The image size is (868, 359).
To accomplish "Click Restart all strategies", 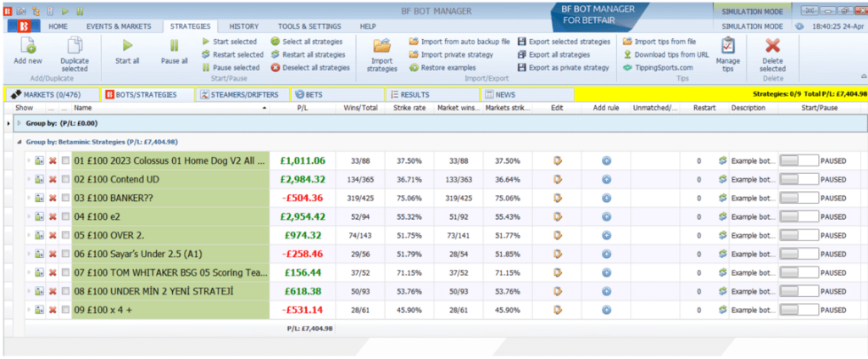I will 308,55.
